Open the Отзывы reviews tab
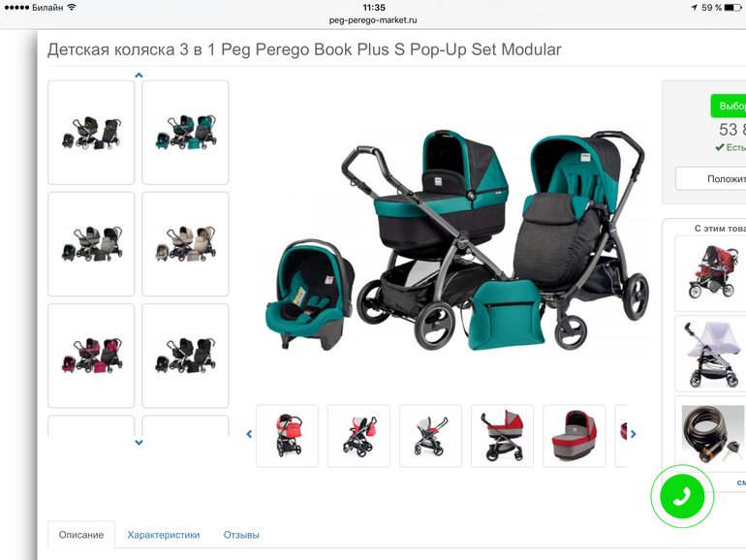This screenshot has height=560, width=746. pos(241,535)
